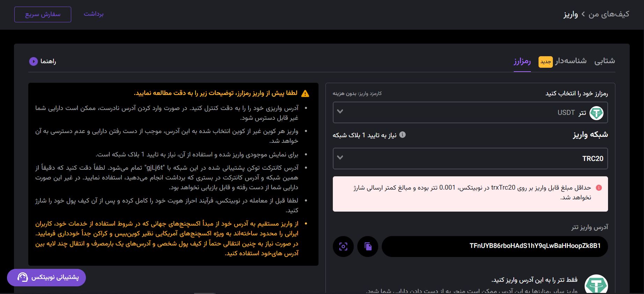Switch to the شناسه‌دار tab

tap(571, 61)
